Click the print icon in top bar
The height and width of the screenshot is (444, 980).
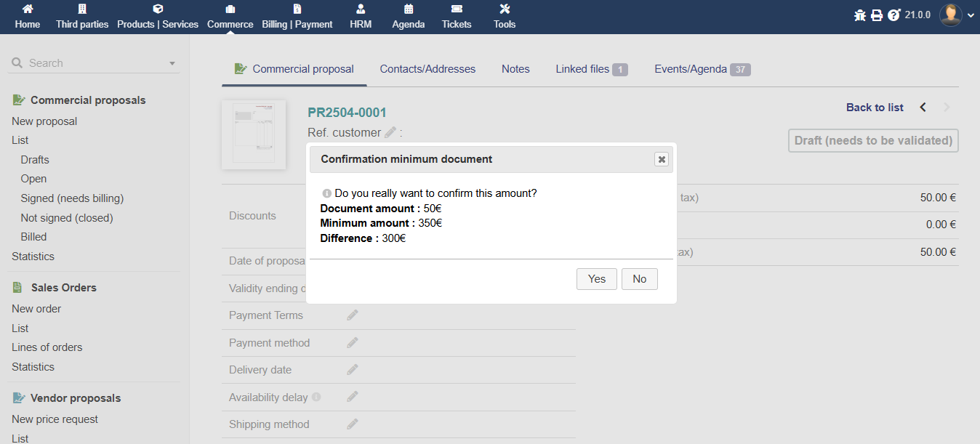(877, 15)
